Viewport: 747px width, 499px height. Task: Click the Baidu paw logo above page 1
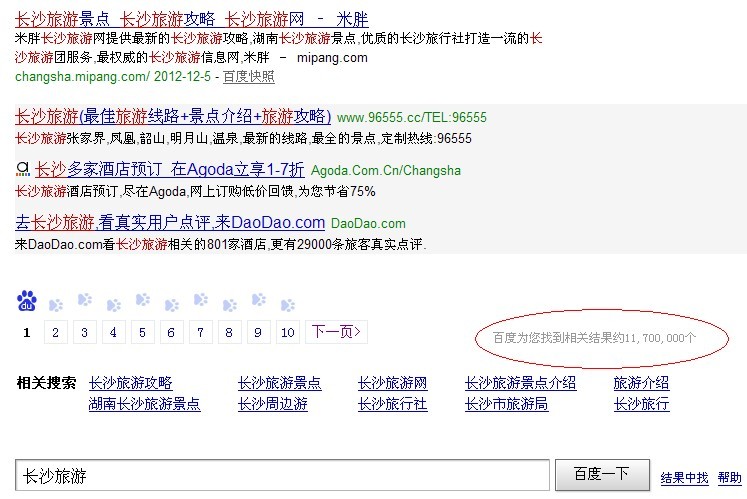[x=27, y=301]
